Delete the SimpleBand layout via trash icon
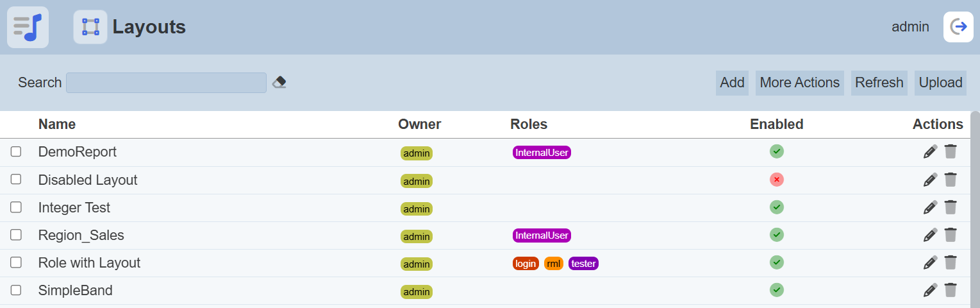The height and width of the screenshot is (308, 980). click(x=951, y=290)
